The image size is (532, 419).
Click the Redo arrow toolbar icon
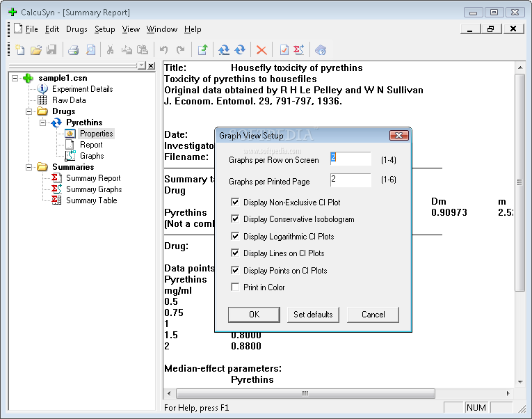[x=181, y=50]
